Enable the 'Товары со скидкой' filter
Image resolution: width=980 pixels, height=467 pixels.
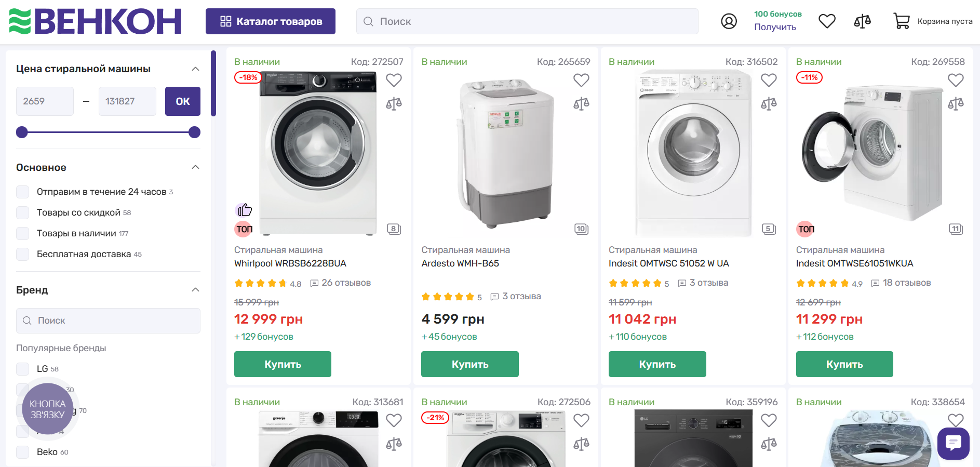click(22, 212)
